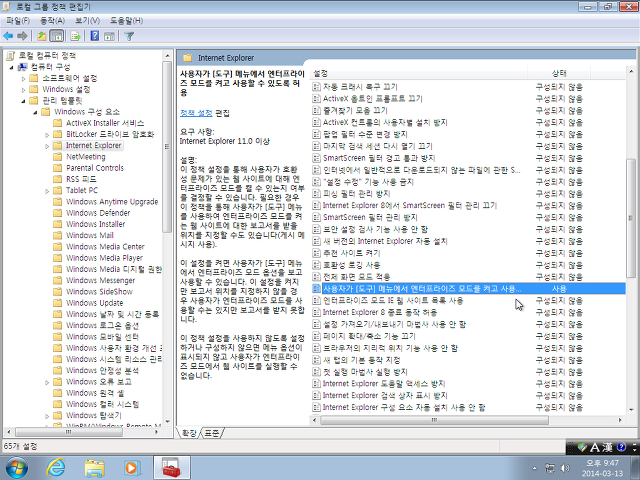Click the 로컬 컴퓨터 정책 root icon
640x480 pixels.
coord(11,56)
